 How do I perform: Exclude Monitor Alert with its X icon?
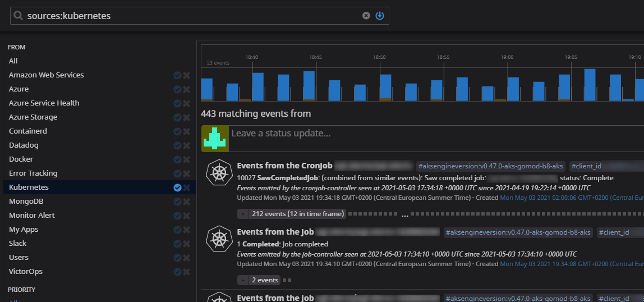[x=186, y=216]
